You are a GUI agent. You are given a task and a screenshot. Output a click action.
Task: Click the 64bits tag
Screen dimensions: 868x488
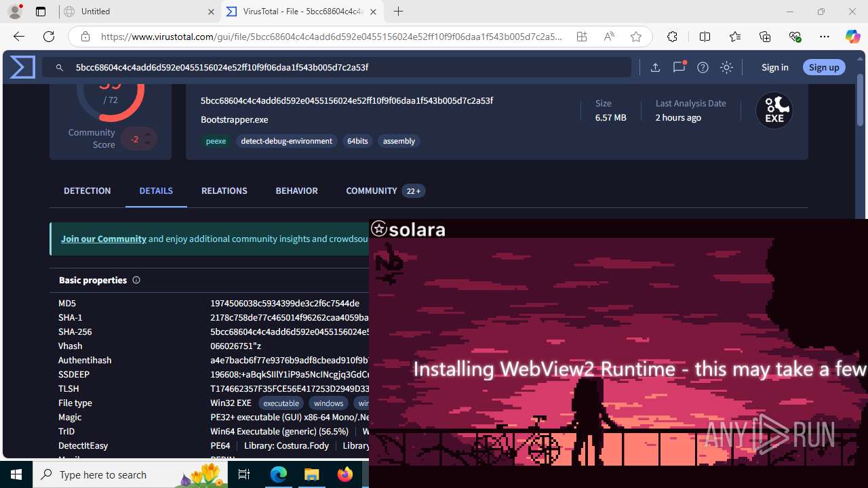(357, 141)
